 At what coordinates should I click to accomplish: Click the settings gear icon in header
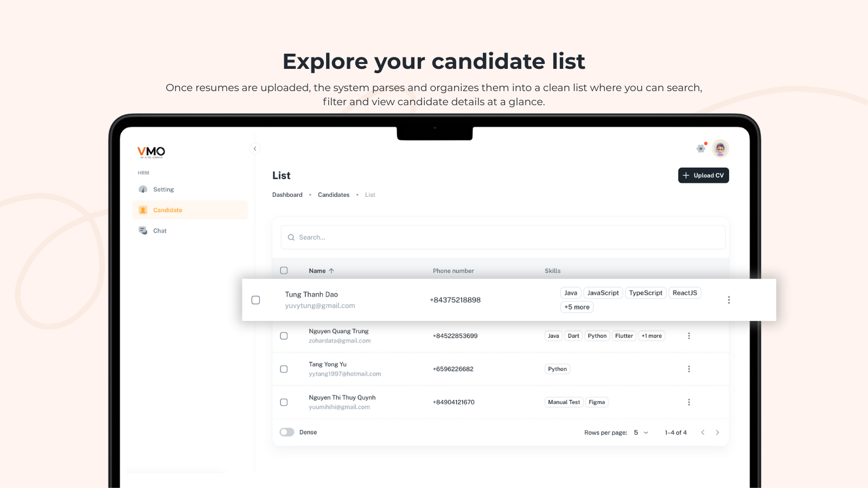pos(701,149)
